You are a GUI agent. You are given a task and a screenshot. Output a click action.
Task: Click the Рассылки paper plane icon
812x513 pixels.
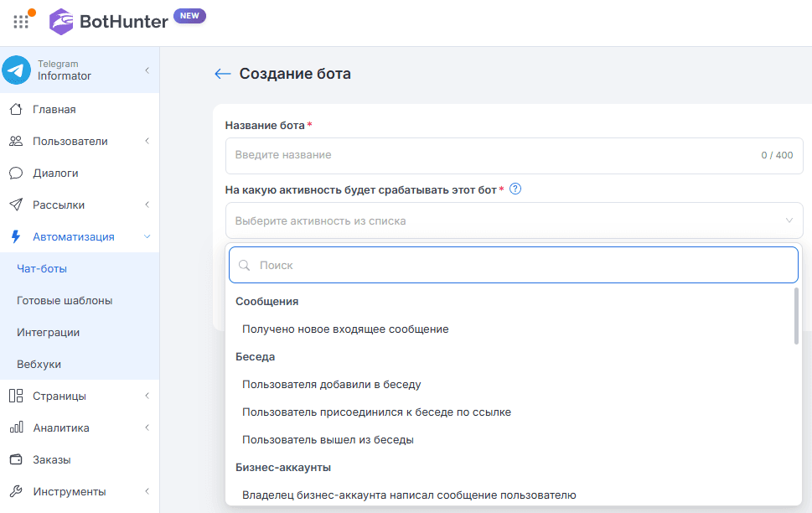click(16, 205)
